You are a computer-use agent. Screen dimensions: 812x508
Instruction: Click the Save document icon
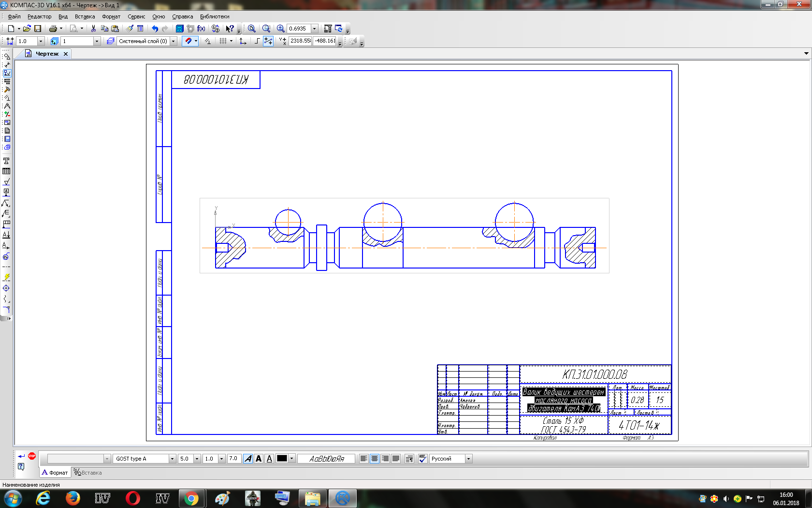38,29
